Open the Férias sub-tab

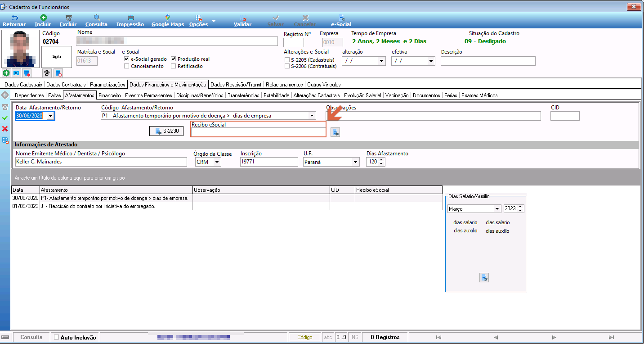tap(451, 95)
